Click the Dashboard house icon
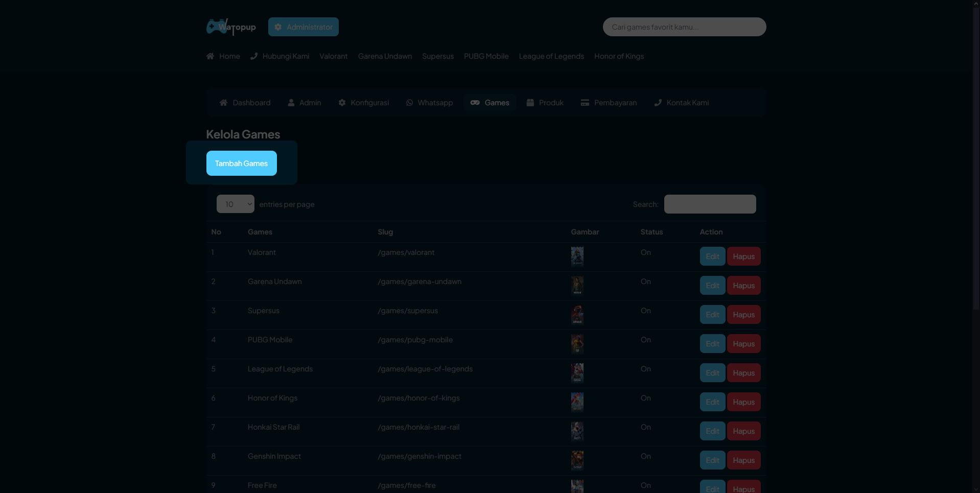 [223, 103]
